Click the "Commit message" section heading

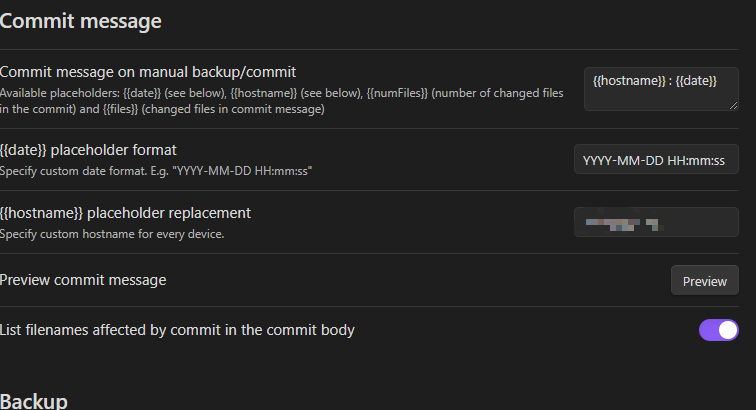click(x=81, y=19)
